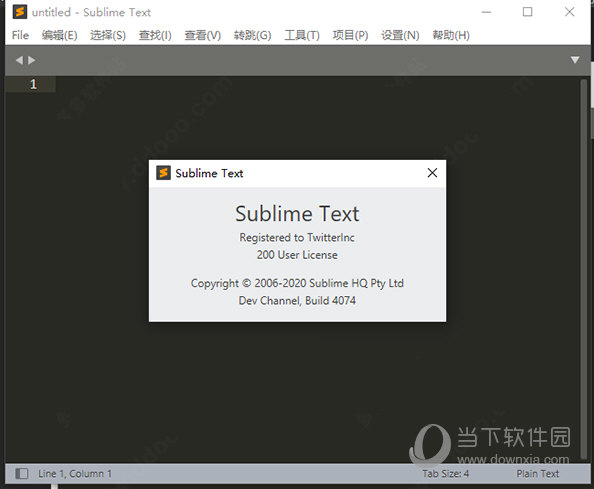Screen dimensions: 594x489
Task: Open the tab list dropdown triangle
Action: tap(575, 60)
